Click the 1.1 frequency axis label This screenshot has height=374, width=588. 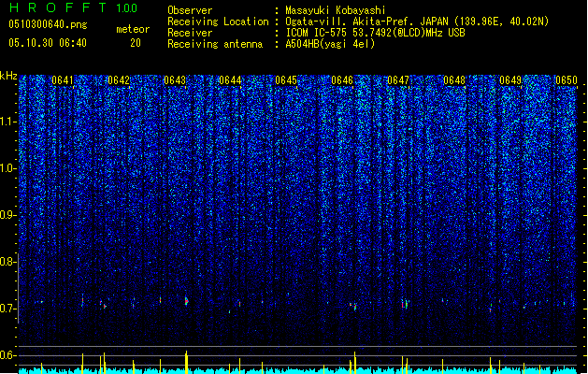pyautogui.click(x=8, y=122)
